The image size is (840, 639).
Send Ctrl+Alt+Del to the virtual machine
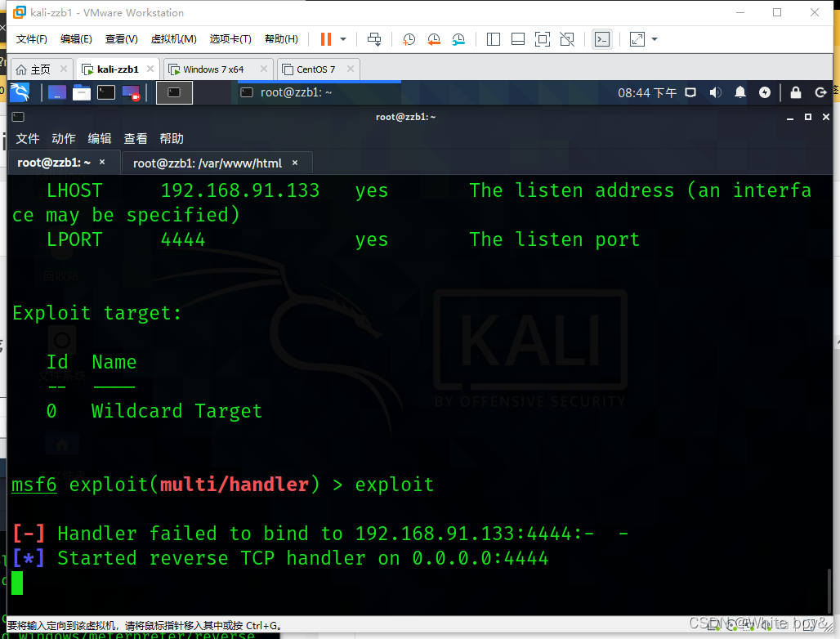point(374,39)
